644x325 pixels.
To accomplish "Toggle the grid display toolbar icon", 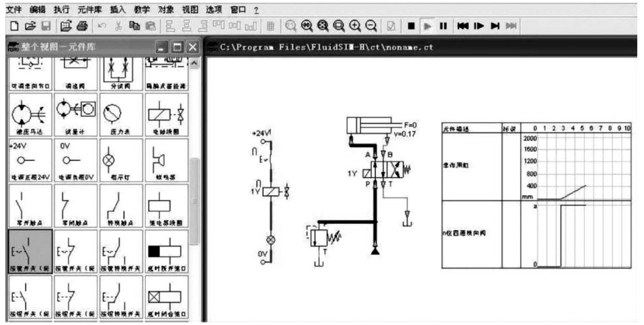I will (x=270, y=26).
